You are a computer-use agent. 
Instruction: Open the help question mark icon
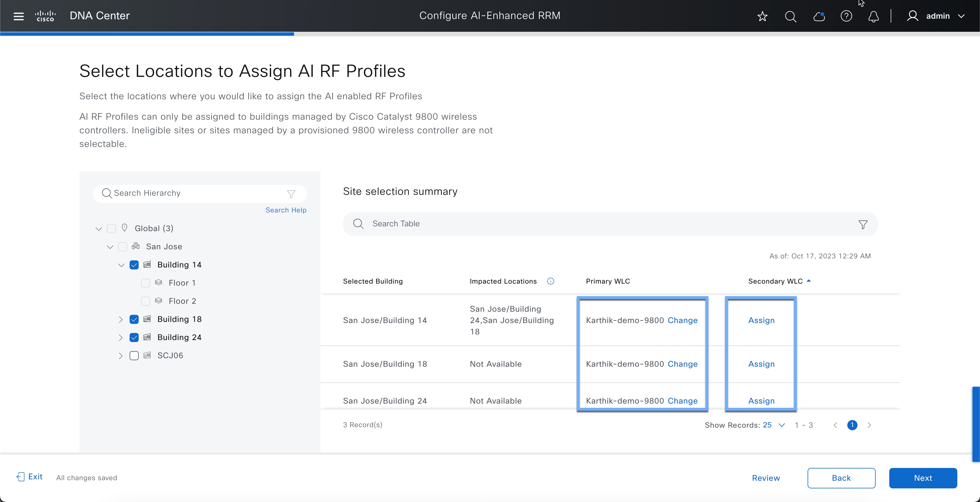point(846,16)
